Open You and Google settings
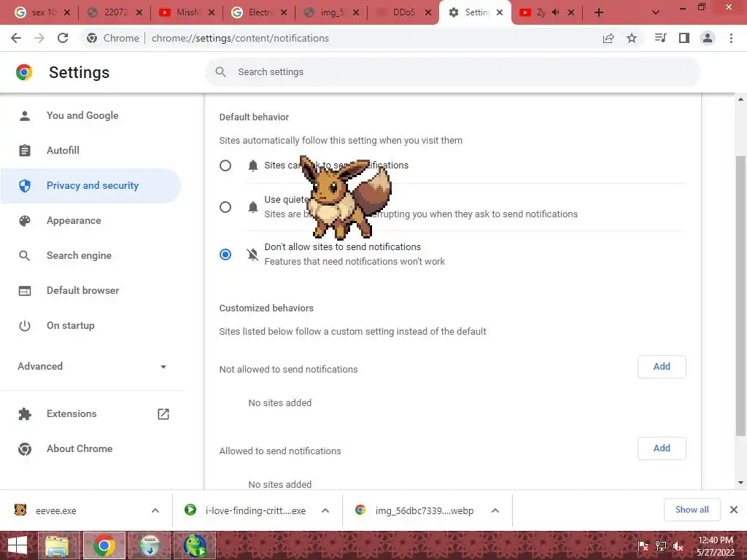747x560 pixels. tap(90, 115)
